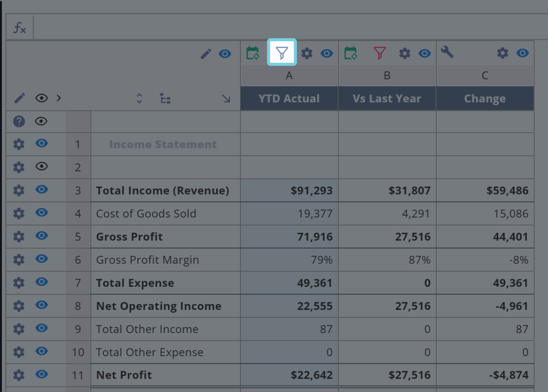Toggle visibility eye for Total Income row
This screenshot has width=548, height=392.
tap(42, 189)
